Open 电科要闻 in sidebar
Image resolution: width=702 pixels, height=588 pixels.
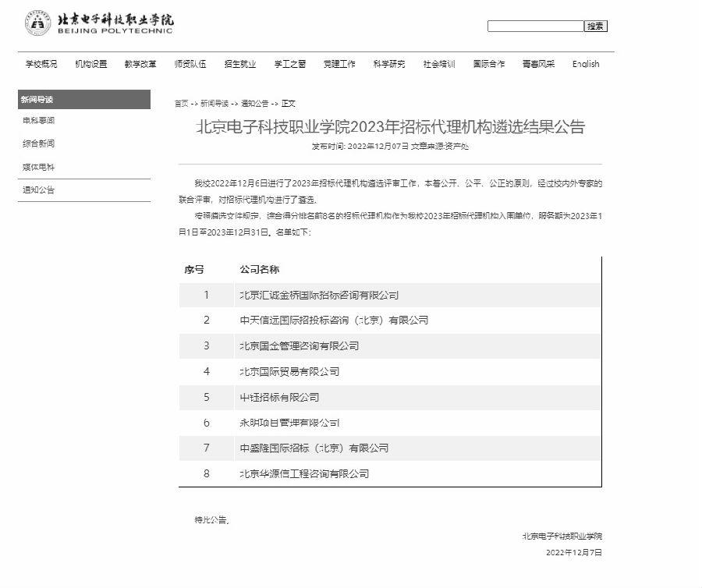38,120
